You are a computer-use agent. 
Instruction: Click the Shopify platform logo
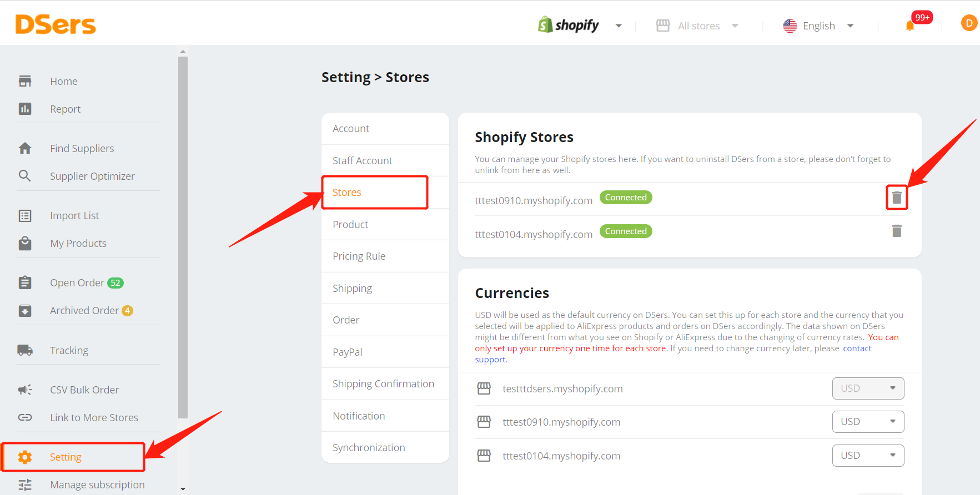click(x=568, y=25)
